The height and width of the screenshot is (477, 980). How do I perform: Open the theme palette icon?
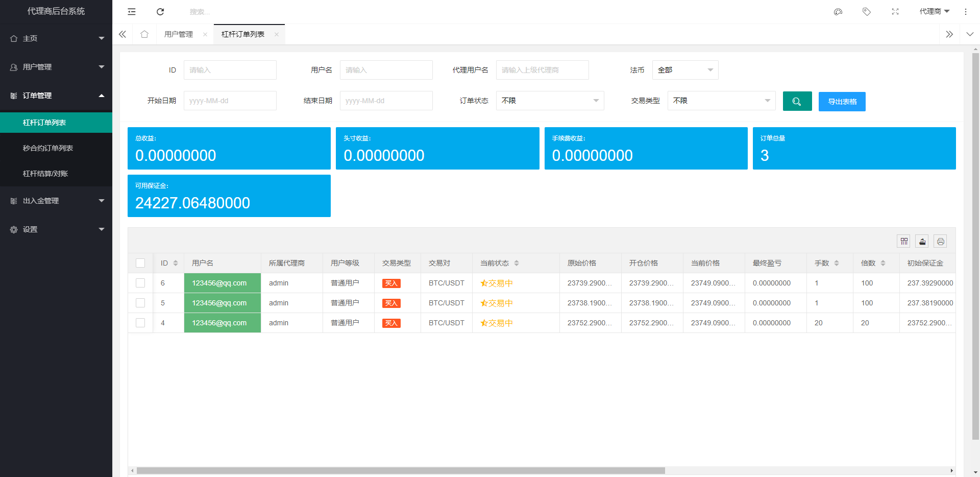pyautogui.click(x=838, y=12)
